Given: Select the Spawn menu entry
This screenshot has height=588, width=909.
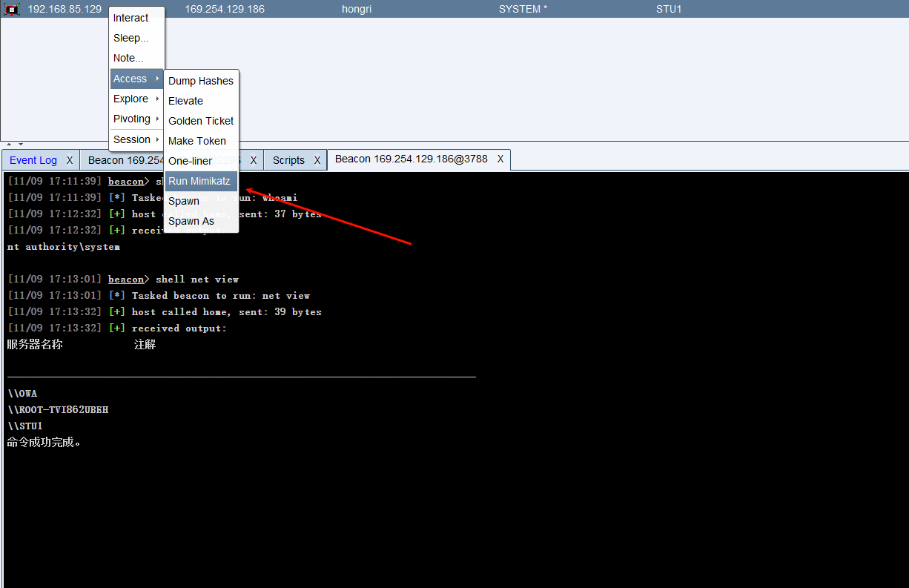Looking at the screenshot, I should (201, 201).
